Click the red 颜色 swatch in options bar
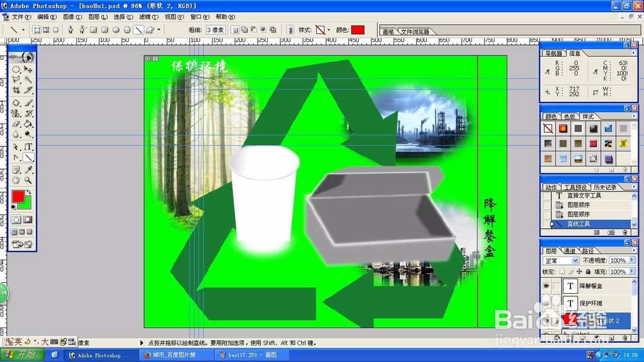The width and height of the screenshot is (644, 362). click(x=357, y=30)
